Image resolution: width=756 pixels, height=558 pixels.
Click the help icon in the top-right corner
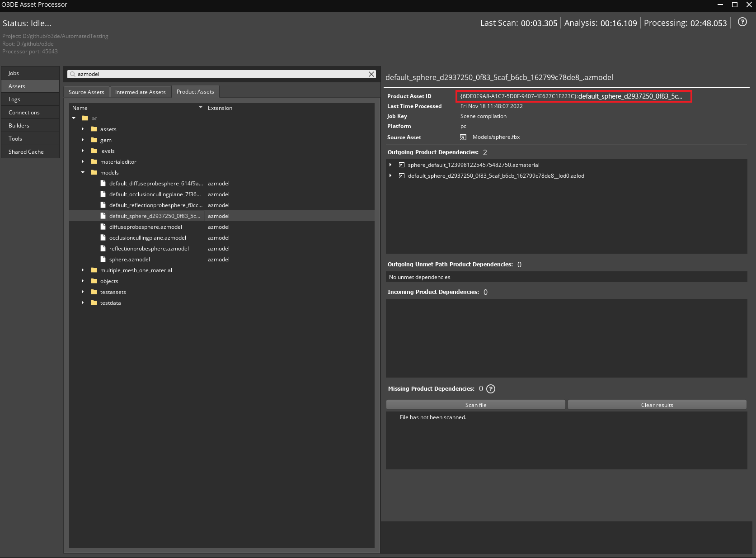pyautogui.click(x=742, y=22)
